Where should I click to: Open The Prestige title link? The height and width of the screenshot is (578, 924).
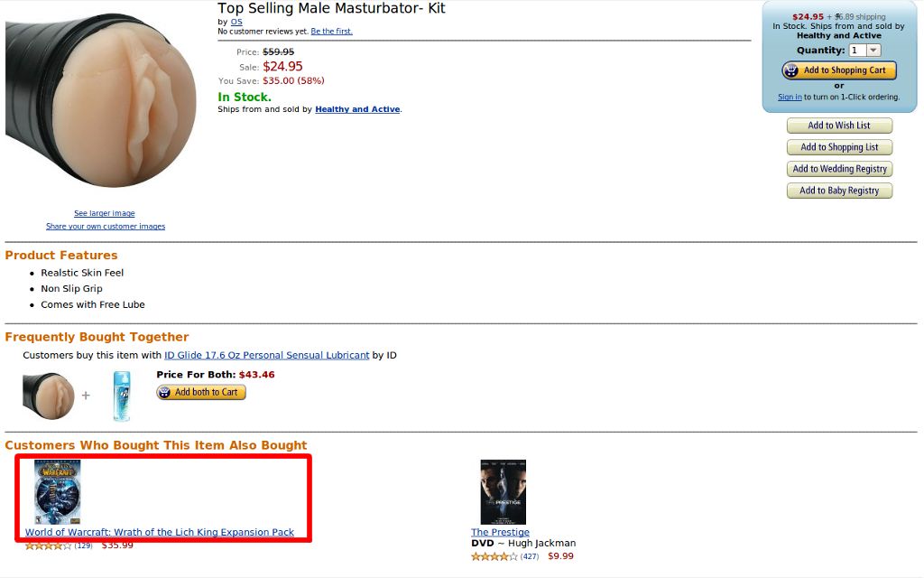(x=500, y=532)
